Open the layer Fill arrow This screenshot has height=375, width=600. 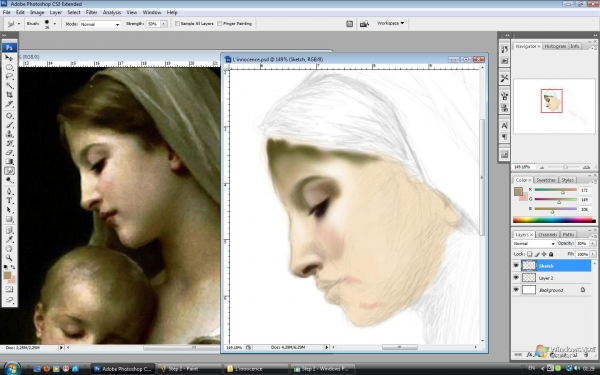[x=593, y=254]
